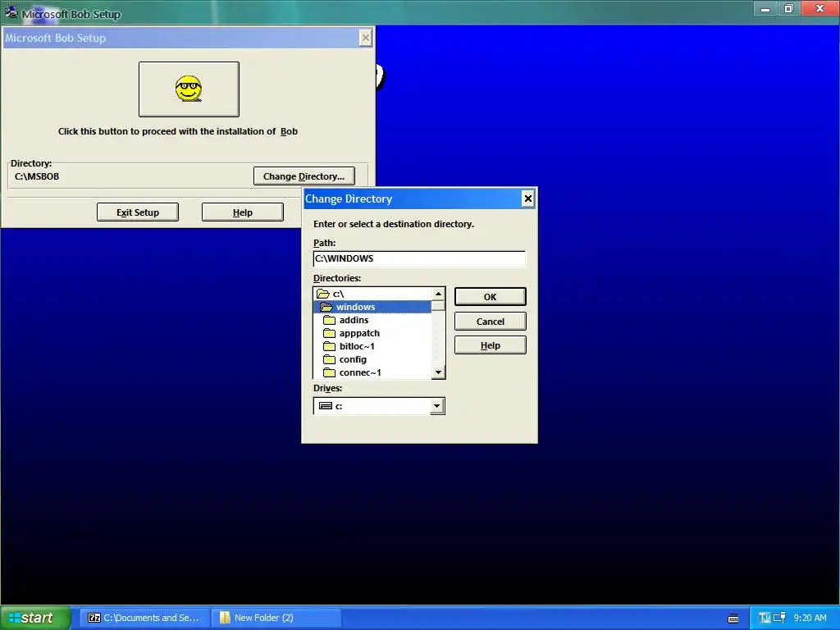Switch to C:\Documents and Se... taskbar item

click(143, 618)
